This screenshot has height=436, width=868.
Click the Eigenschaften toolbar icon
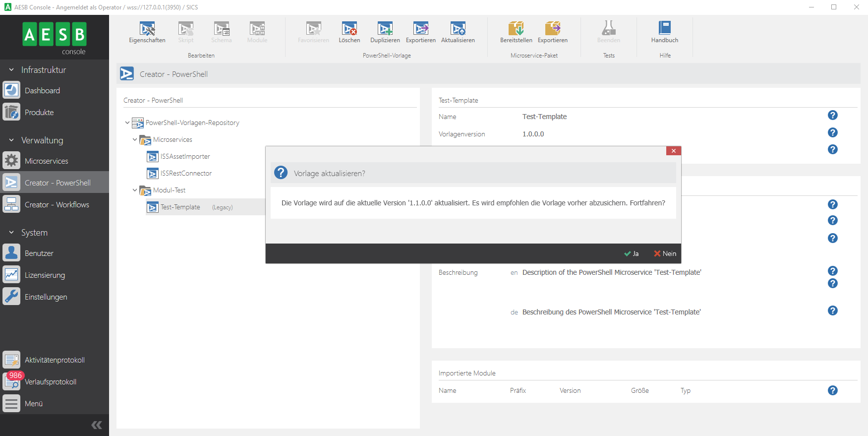click(x=147, y=30)
